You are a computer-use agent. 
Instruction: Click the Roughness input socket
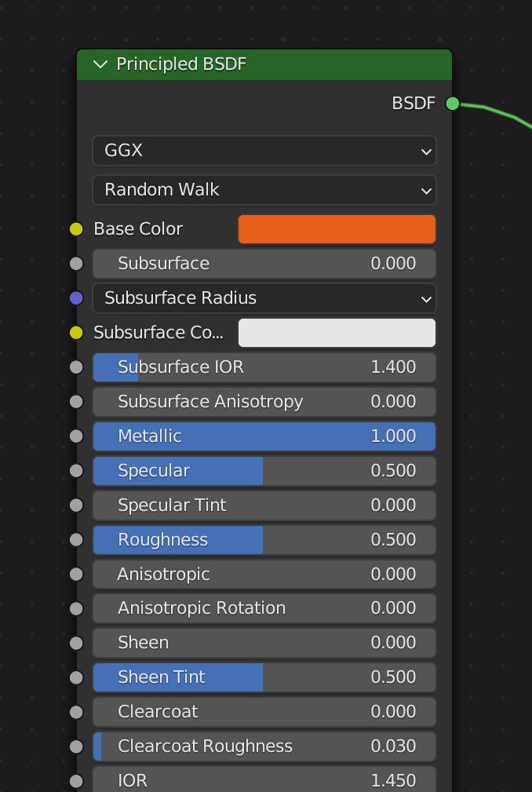point(76,539)
